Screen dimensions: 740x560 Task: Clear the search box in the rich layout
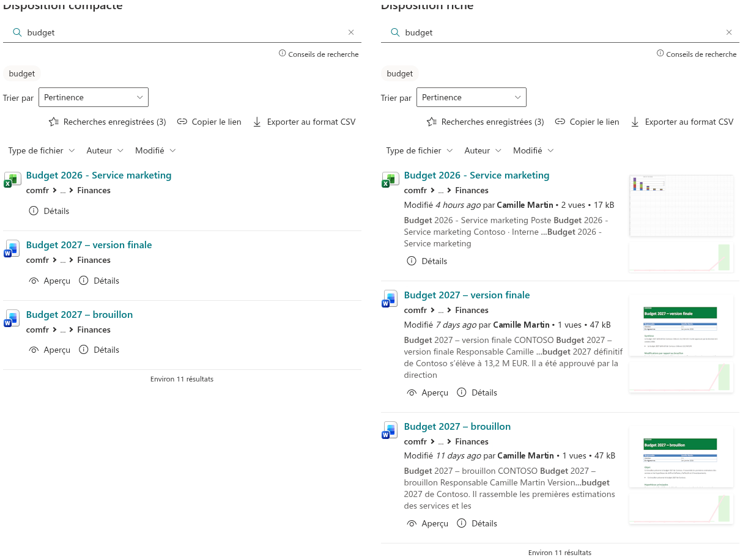(x=729, y=32)
